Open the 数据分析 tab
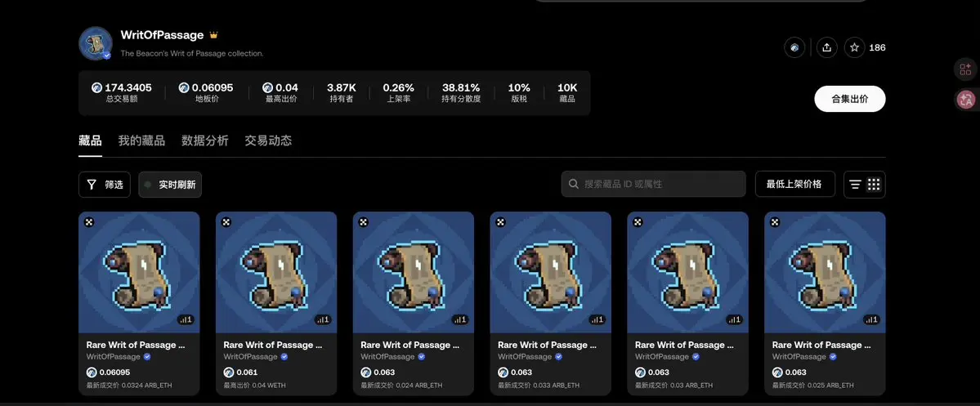This screenshot has height=406, width=980. [205, 141]
